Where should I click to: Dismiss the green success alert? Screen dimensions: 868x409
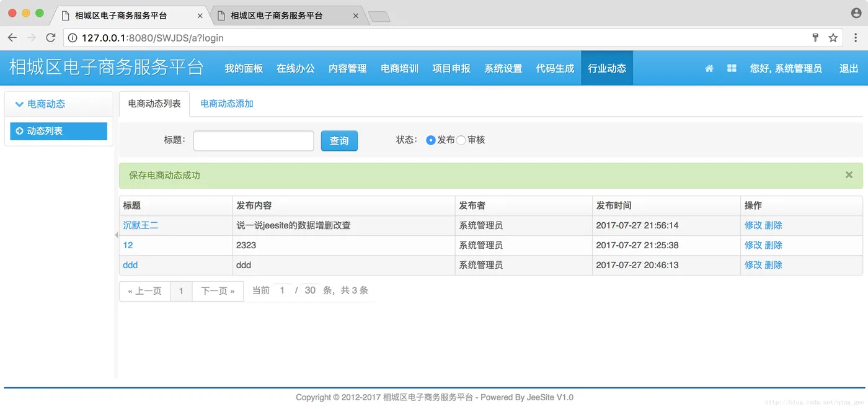849,175
